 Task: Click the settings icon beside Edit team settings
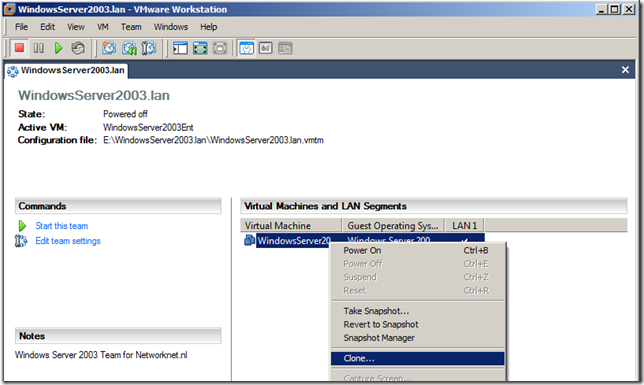[x=21, y=241]
